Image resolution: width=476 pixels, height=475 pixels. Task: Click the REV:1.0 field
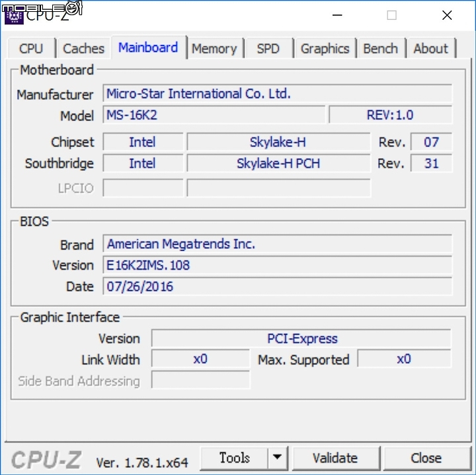[x=391, y=115]
